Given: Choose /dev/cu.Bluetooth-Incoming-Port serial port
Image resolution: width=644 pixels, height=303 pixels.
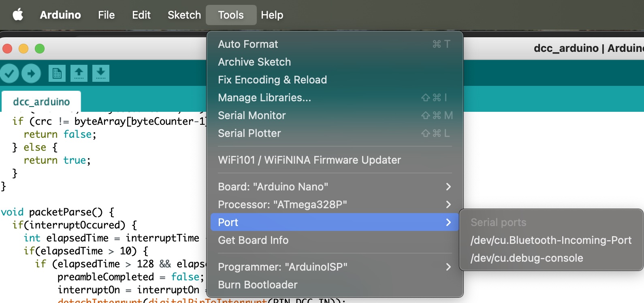Looking at the screenshot, I should (x=551, y=240).
